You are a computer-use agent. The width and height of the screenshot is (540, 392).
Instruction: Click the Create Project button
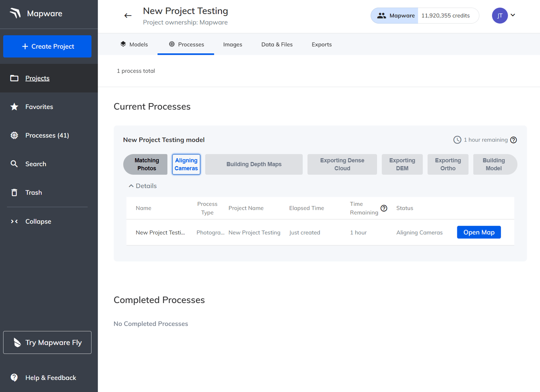47,46
